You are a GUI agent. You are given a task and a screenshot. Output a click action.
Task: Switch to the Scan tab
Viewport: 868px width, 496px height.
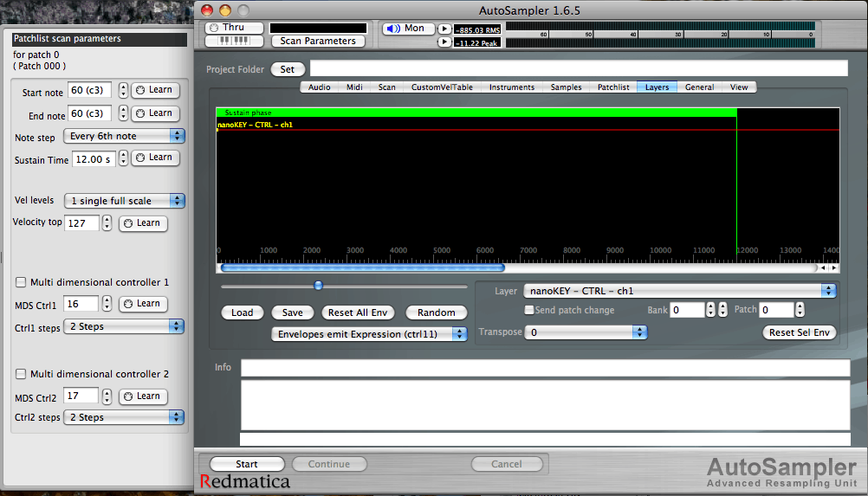[x=387, y=87]
